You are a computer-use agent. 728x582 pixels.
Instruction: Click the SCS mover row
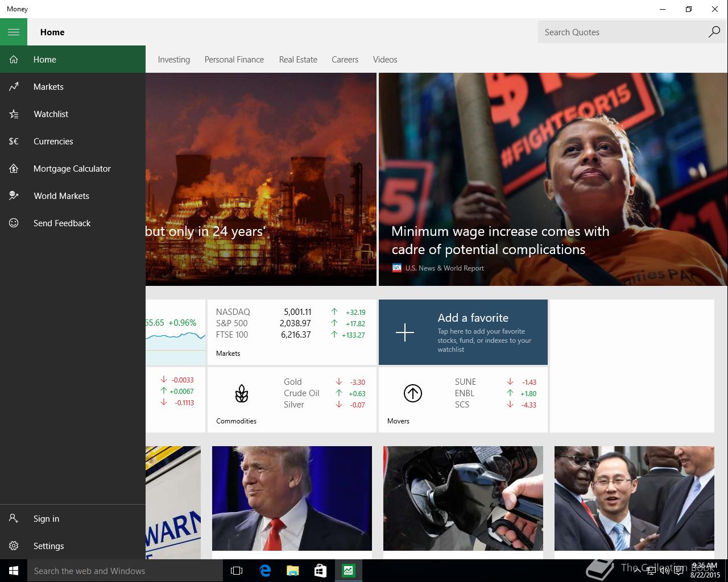(x=495, y=404)
